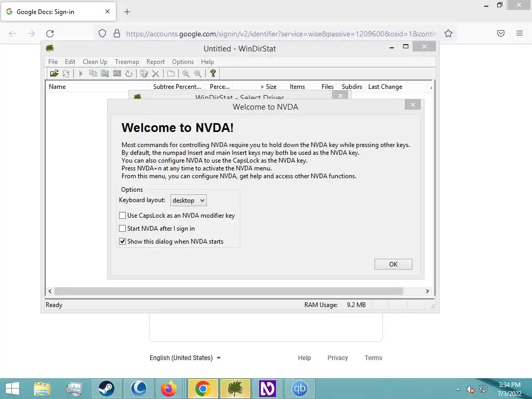Click the padlock site security icon
532x399 pixels.
click(117, 33)
